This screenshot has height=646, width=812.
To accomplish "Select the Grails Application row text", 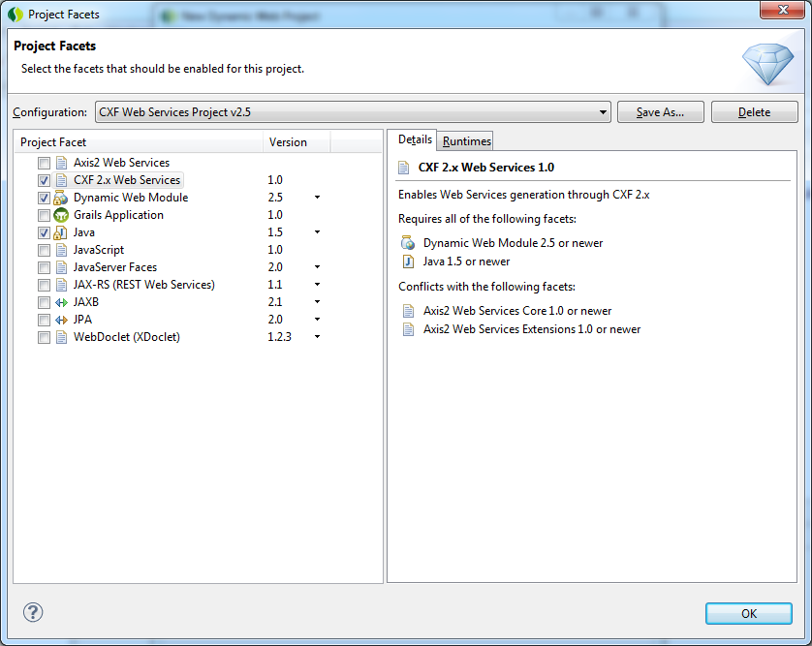I will point(118,215).
